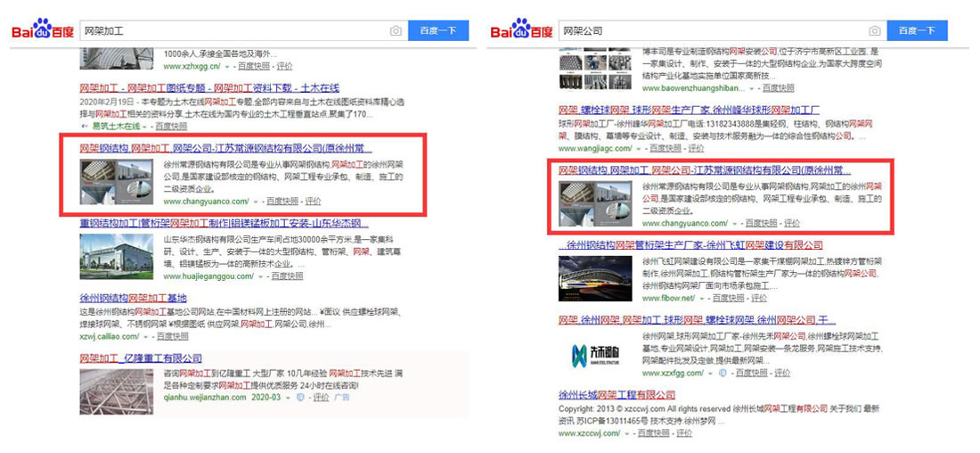980x453 pixels.
Task: Open the 徐州长城网架工程有限公司 result title
Action: click(x=617, y=394)
